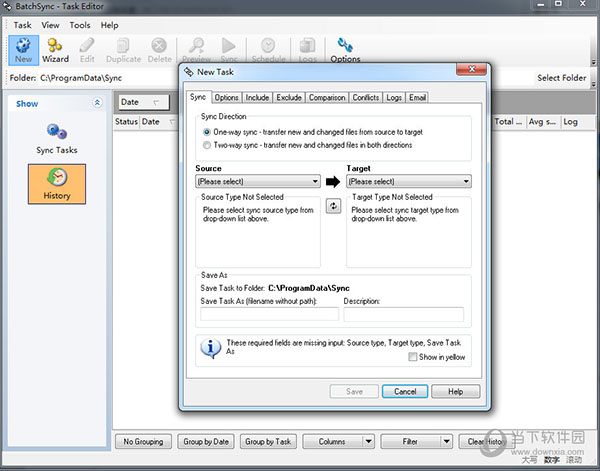This screenshot has width=600, height=471.
Task: Click the Edit pencil toolbar icon
Action: (x=87, y=50)
